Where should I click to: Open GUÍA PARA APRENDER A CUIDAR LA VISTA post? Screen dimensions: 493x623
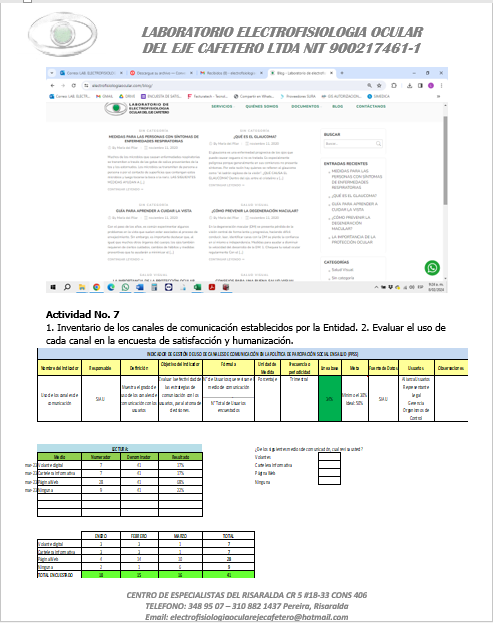(154, 211)
